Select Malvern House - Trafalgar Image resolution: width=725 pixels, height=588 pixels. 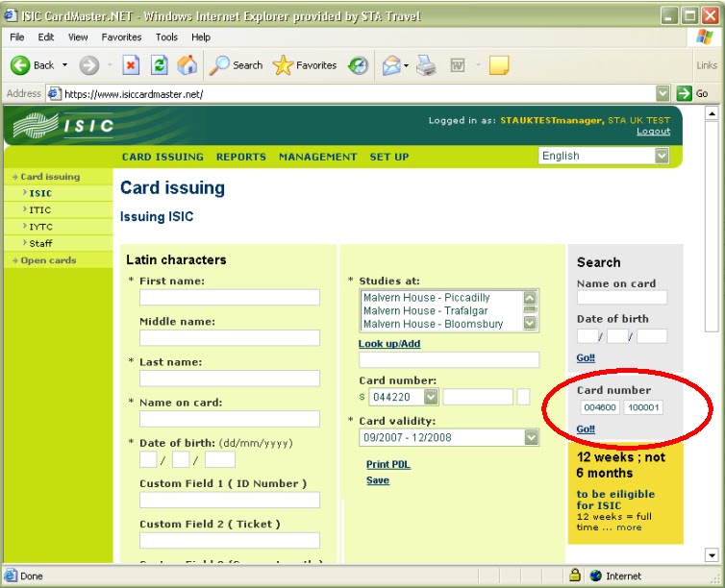pyautogui.click(x=425, y=311)
